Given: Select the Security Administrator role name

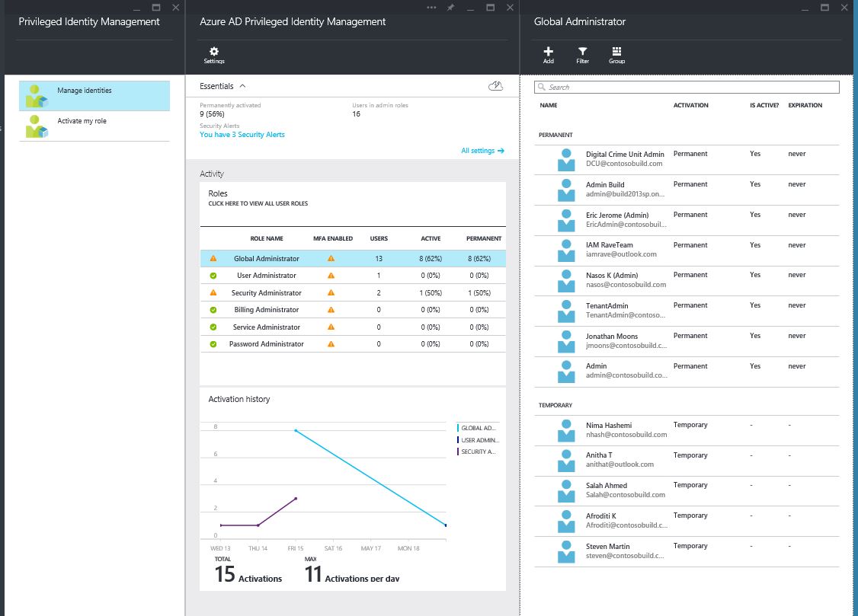Looking at the screenshot, I should tap(267, 293).
